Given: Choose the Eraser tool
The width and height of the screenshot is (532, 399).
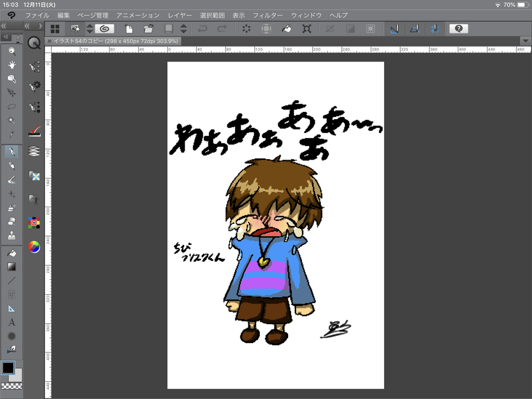Looking at the screenshot, I should [11, 222].
